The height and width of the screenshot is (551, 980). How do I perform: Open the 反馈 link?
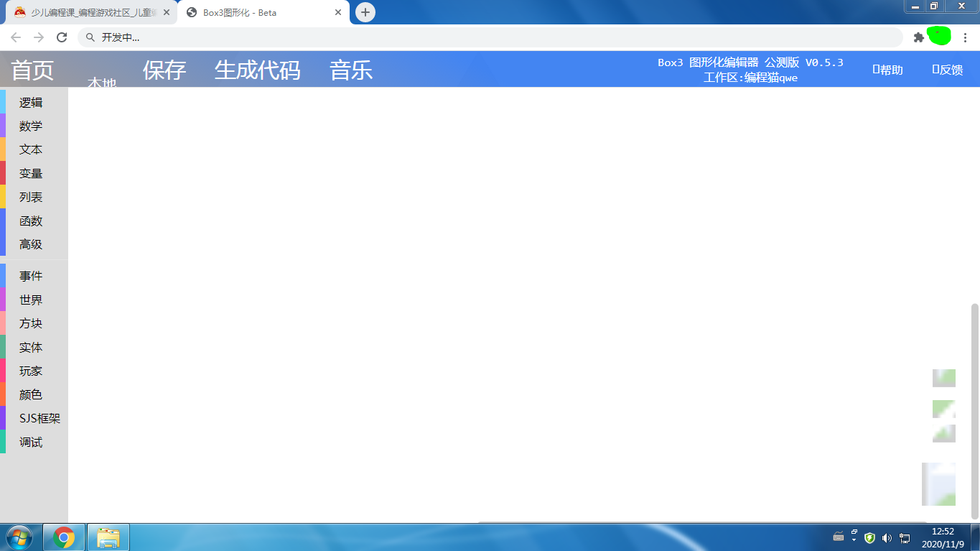tap(947, 70)
